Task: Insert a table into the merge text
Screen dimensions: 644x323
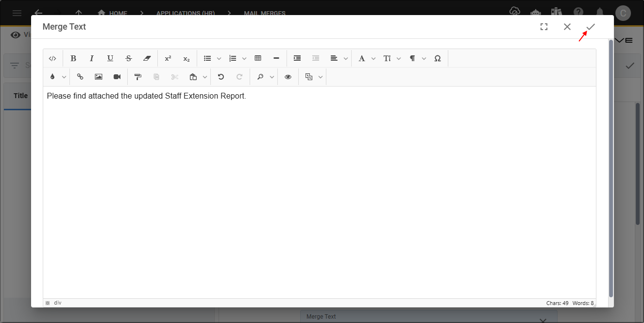Action: coord(257,58)
